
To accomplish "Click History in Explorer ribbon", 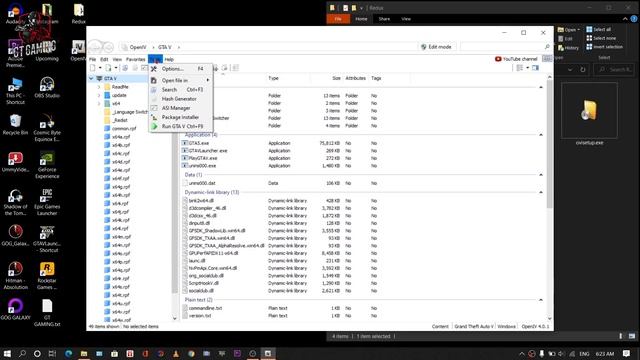I will (x=568, y=48).
